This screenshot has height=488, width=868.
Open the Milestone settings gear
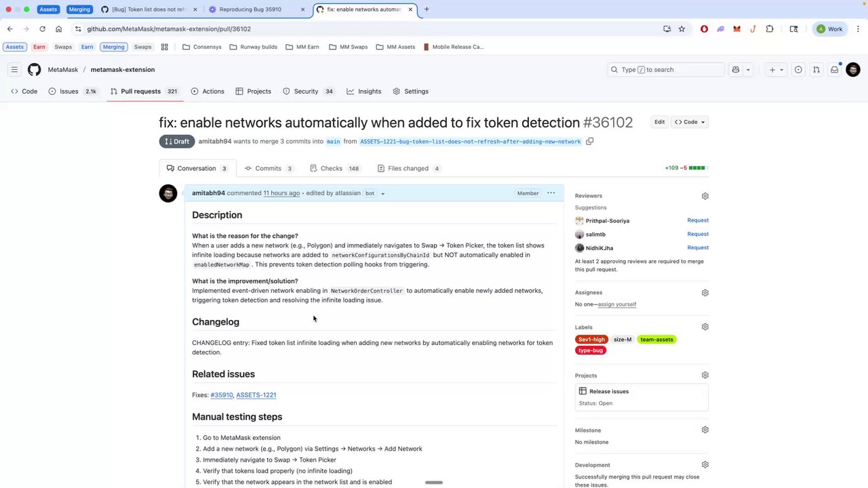coord(705,430)
